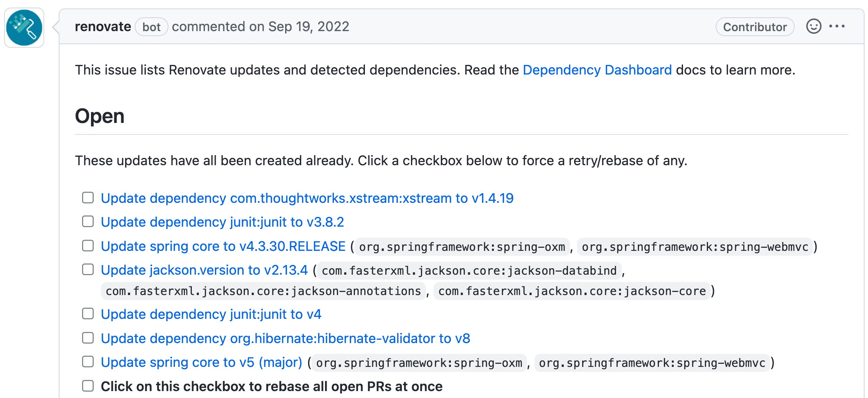Check the xstream v1.4.19 update checkbox
Screen dimensions: 868x398
pos(88,198)
